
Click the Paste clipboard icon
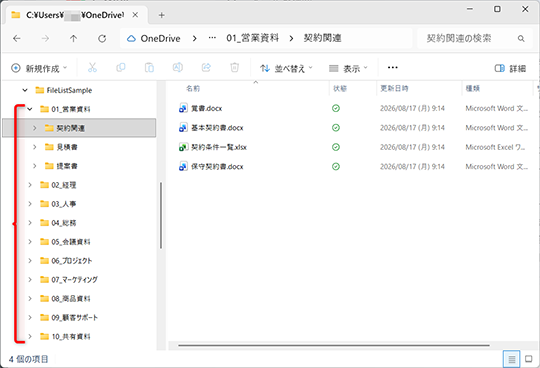149,67
